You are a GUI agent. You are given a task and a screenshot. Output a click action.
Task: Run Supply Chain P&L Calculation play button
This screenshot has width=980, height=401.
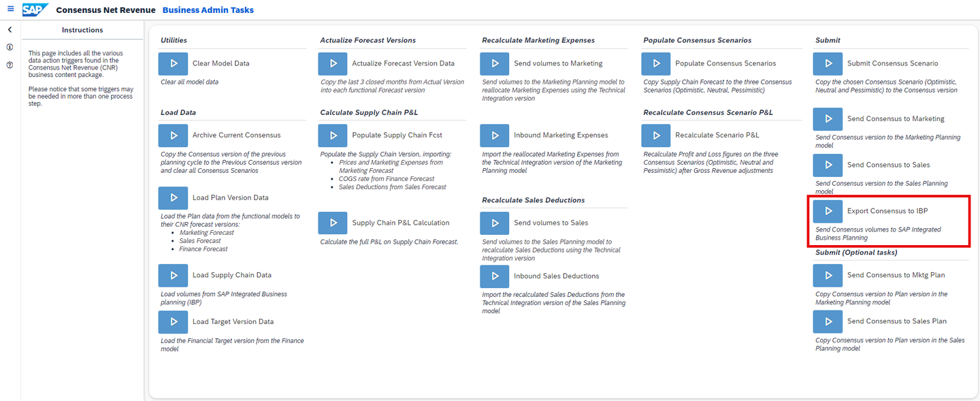[x=333, y=223]
